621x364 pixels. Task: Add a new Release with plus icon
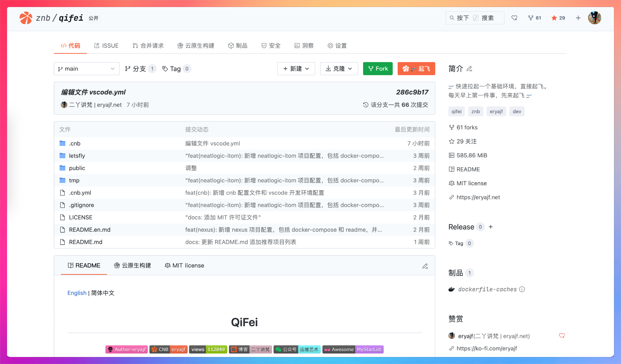point(491,227)
